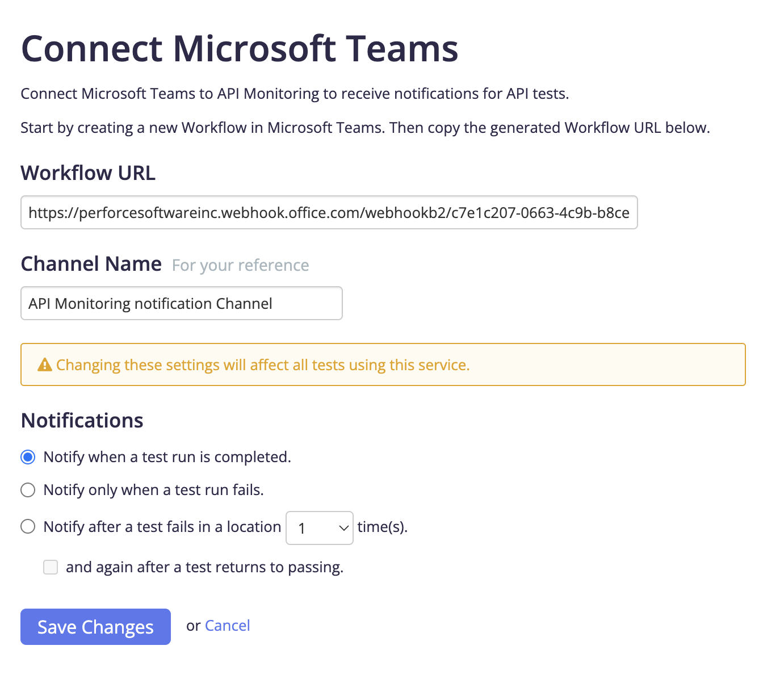784x679 pixels.
Task: Check 'and again after a test returns to passing'
Action: coord(51,567)
